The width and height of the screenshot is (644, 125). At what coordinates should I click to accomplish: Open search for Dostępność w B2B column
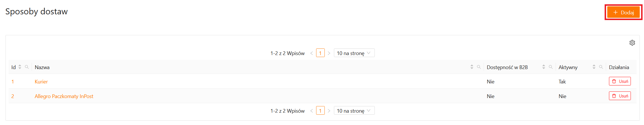pyautogui.click(x=551, y=67)
